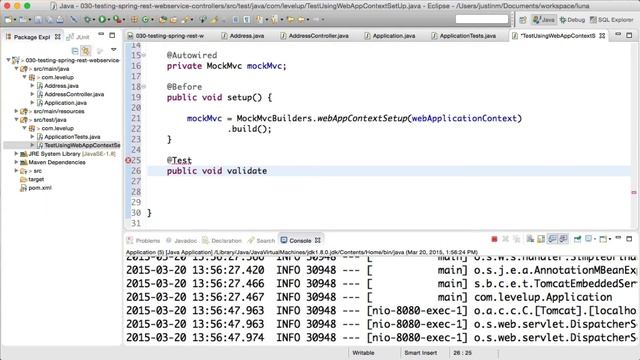Open the Run button dropdown arrow
Viewport: 640px width, 360px height.
click(109, 20)
